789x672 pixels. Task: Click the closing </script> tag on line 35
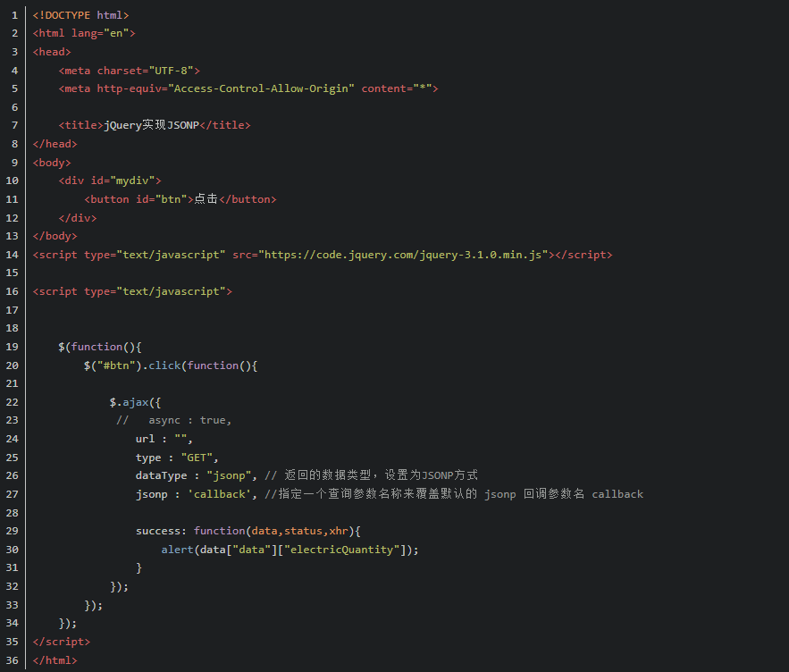[62, 642]
